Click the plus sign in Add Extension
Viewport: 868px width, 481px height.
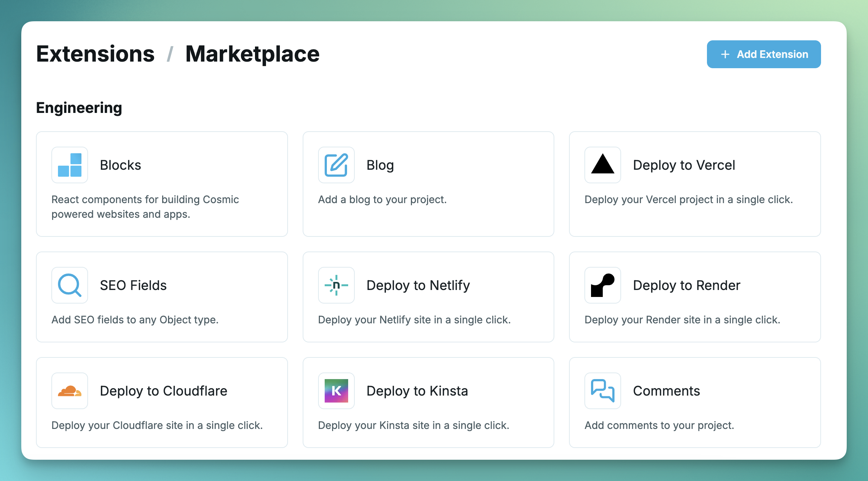click(725, 54)
